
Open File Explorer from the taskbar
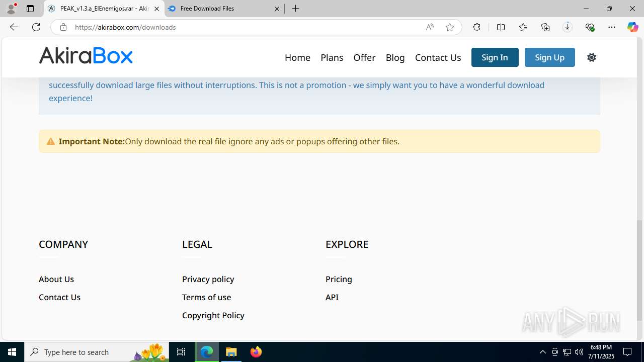(231, 352)
